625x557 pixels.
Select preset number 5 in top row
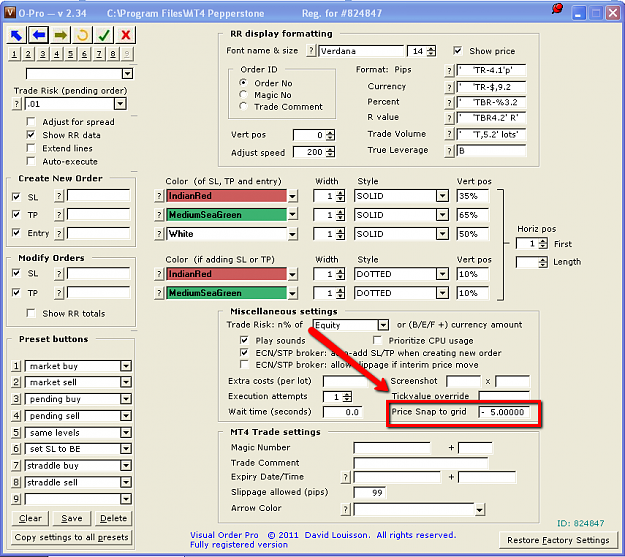(71, 54)
